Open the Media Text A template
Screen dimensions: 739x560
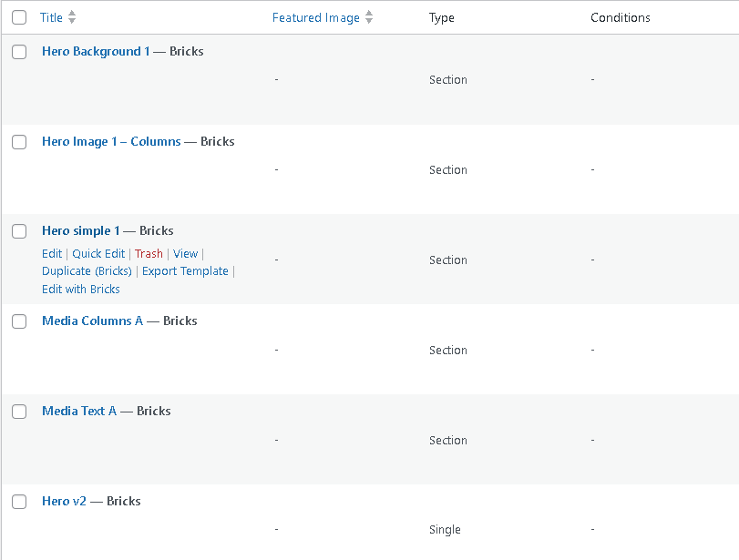[79, 411]
